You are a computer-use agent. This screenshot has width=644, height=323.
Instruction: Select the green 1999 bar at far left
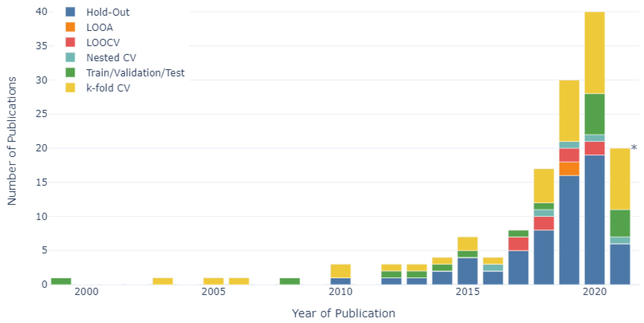pyautogui.click(x=61, y=281)
